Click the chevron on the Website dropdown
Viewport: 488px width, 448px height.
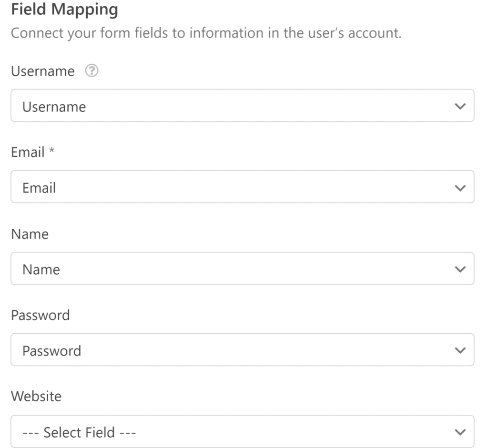click(x=459, y=432)
